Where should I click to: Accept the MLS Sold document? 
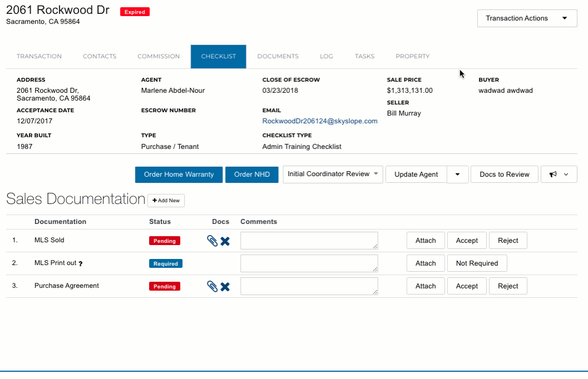coord(467,241)
